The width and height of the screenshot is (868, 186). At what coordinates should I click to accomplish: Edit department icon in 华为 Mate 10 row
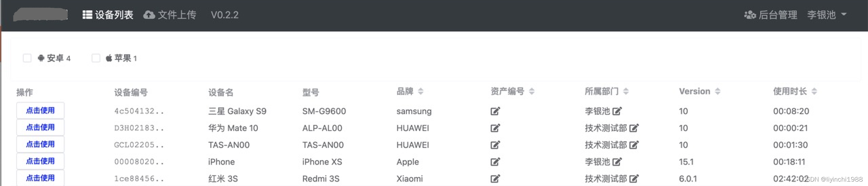tap(634, 128)
